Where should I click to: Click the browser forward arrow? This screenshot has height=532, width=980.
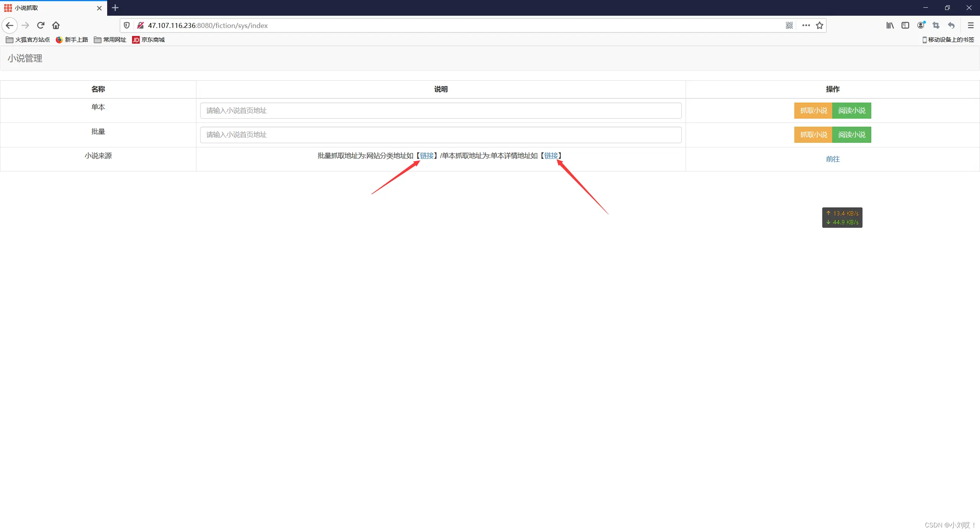coord(25,26)
